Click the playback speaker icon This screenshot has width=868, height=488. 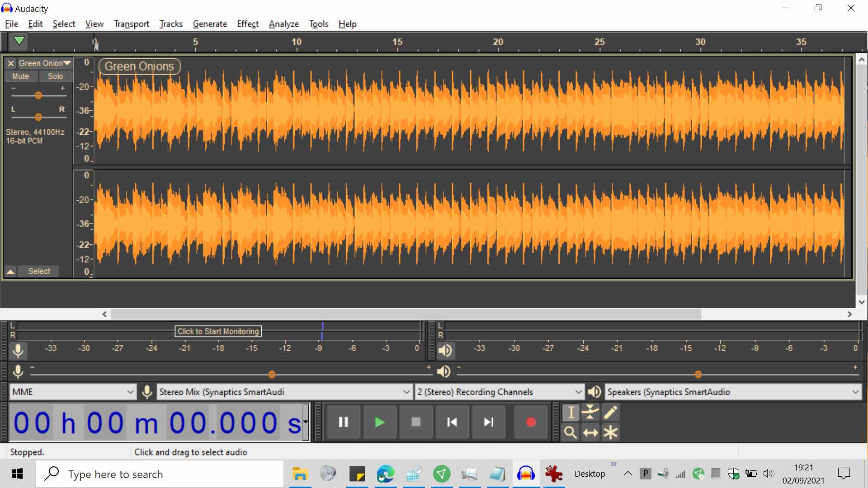pyautogui.click(x=446, y=351)
